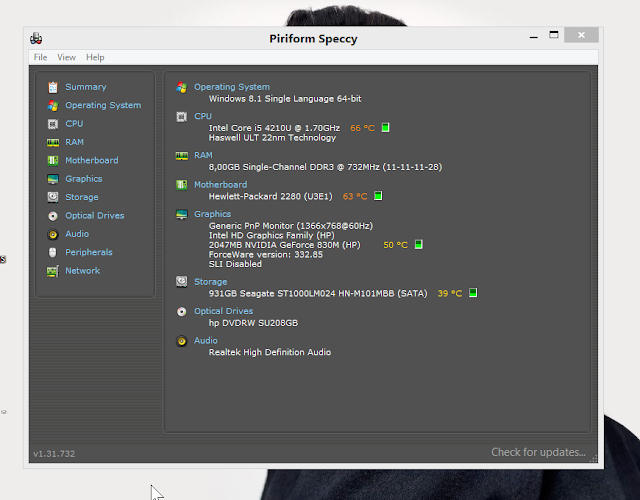The height and width of the screenshot is (500, 640).
Task: Open RAM section from the sidebar
Action: [74, 142]
